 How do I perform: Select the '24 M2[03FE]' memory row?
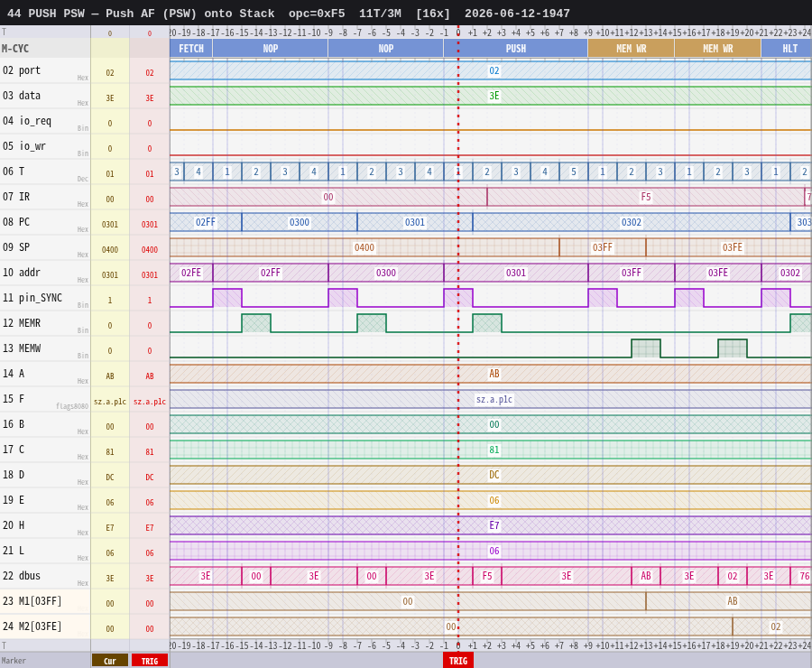tap(406, 626)
